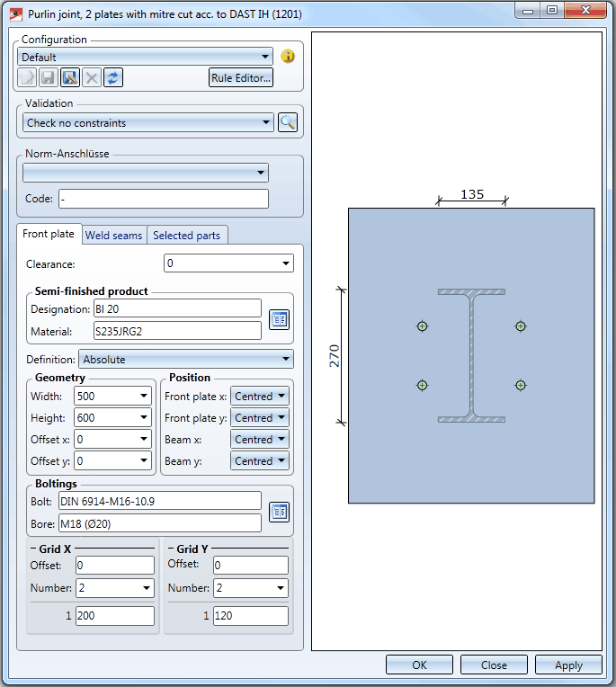Open the Beam x Centred dropdown
Viewport: 616px width, 687px height.
pyautogui.click(x=260, y=439)
